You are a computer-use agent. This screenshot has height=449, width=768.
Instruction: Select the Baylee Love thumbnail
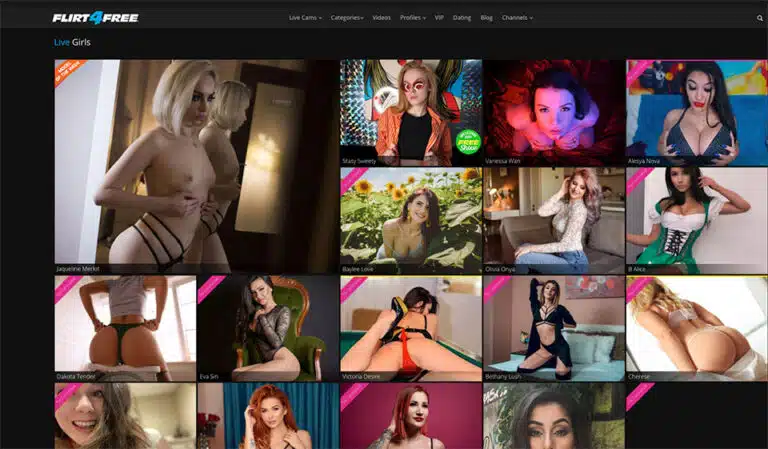click(x=410, y=219)
